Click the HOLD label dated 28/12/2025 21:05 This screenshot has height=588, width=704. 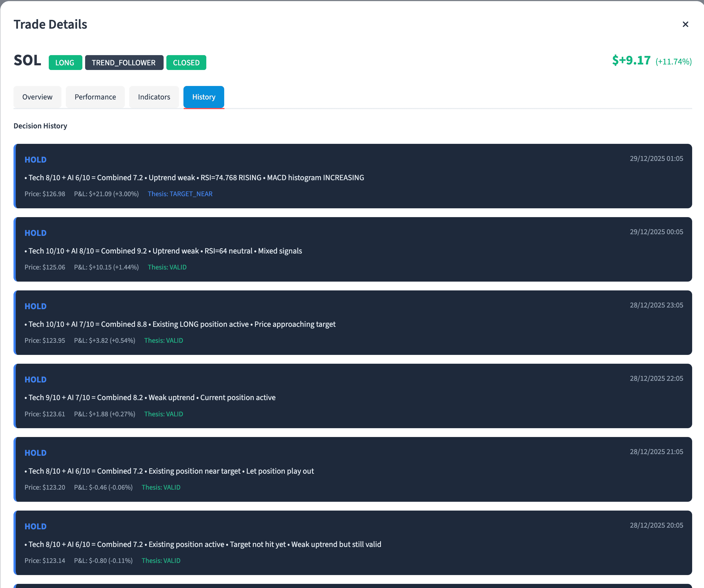[x=36, y=453]
